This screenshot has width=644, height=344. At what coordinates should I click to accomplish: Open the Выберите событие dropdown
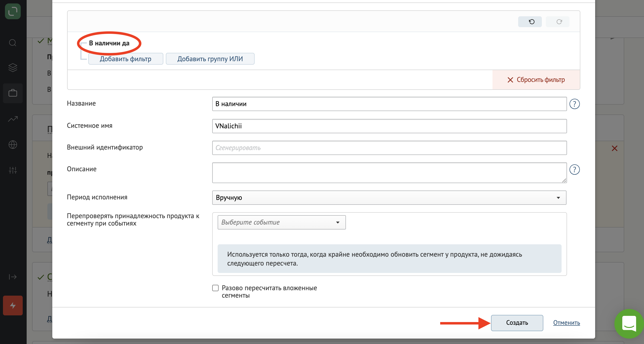point(282,222)
